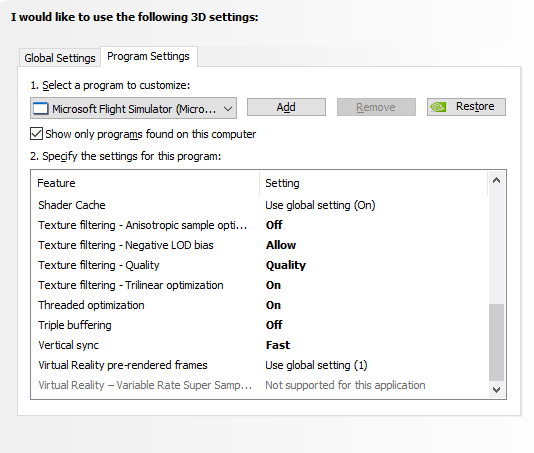Viewport: 534px width, 453px height.
Task: Switch to the Global Settings tab
Action: pyautogui.click(x=60, y=58)
